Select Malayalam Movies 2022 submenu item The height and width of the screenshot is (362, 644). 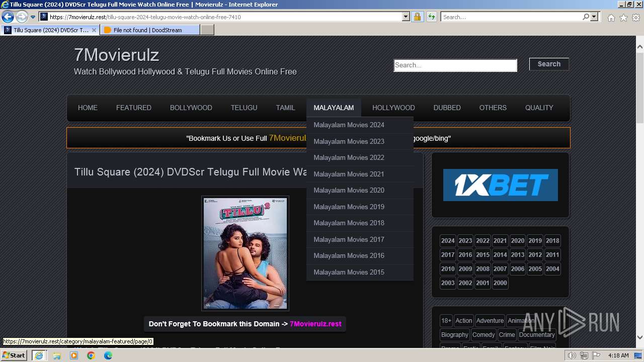[x=360, y=158]
